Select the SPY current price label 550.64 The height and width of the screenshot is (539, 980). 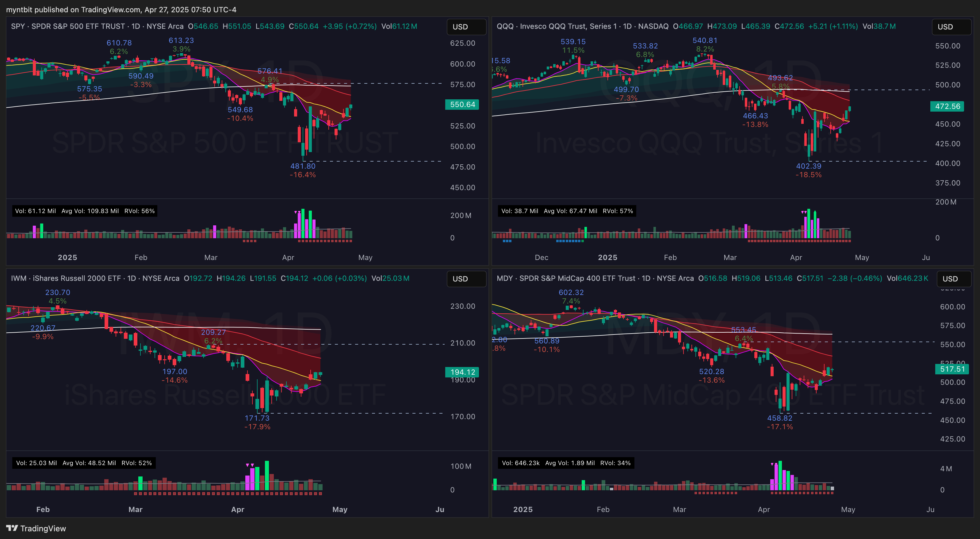pos(462,105)
